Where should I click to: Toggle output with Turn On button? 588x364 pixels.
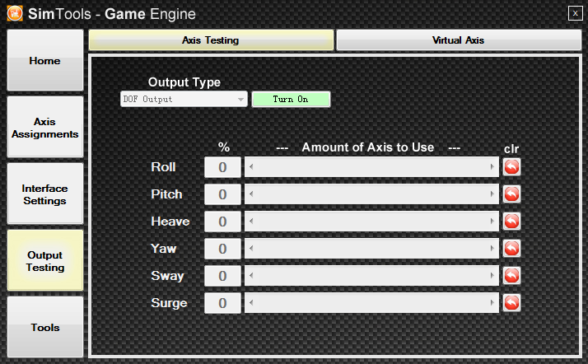click(x=291, y=100)
